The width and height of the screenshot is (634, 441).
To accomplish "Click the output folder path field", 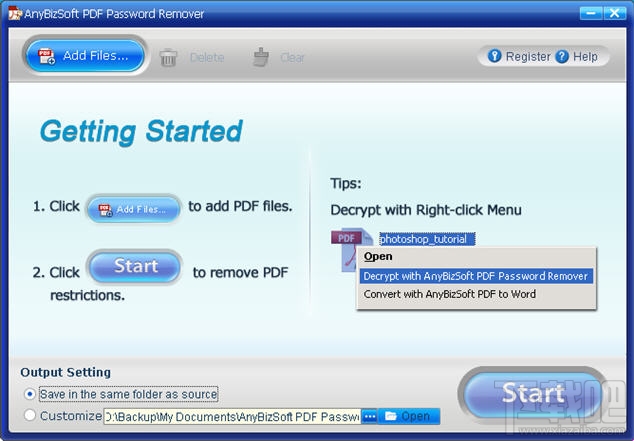I will tap(232, 416).
